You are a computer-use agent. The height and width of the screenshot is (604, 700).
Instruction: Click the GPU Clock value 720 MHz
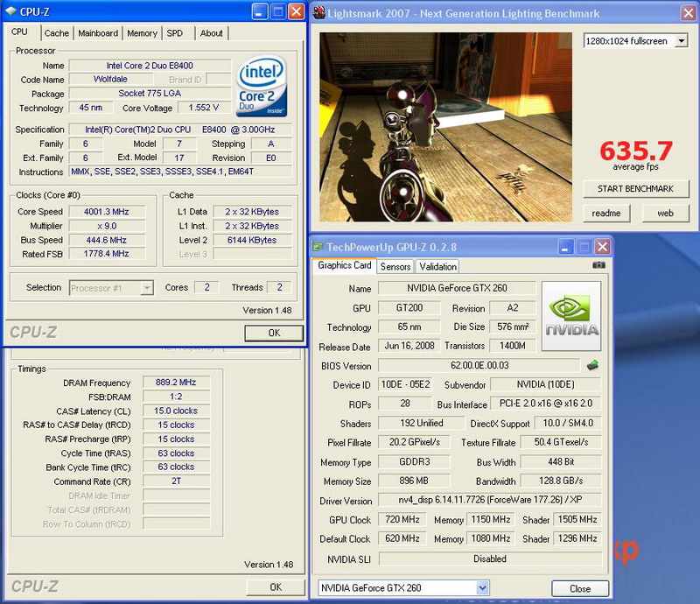(402, 520)
